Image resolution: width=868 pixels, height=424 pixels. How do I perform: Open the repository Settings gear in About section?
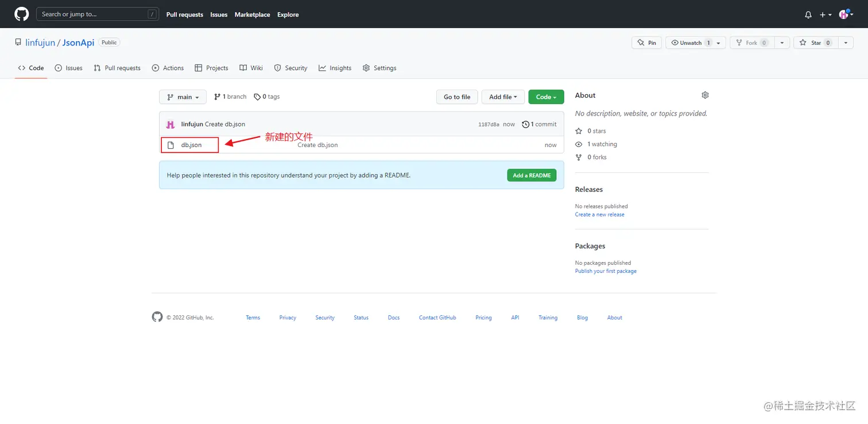click(705, 95)
